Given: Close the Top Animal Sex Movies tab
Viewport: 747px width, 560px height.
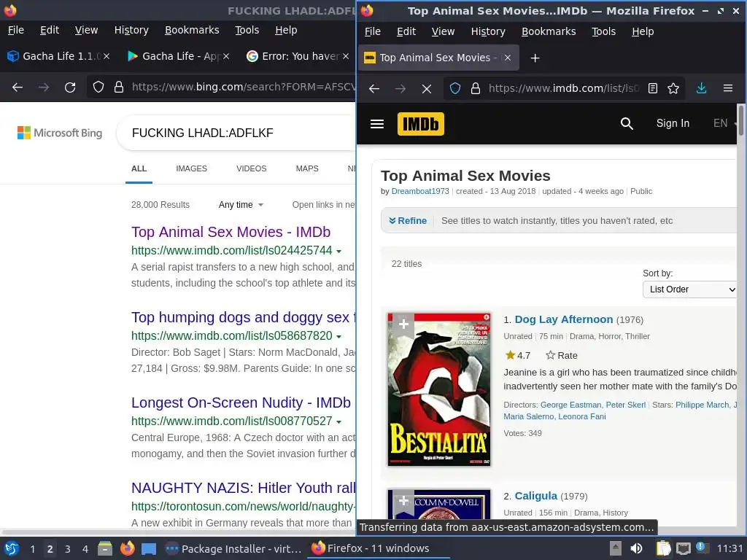Looking at the screenshot, I should point(508,58).
